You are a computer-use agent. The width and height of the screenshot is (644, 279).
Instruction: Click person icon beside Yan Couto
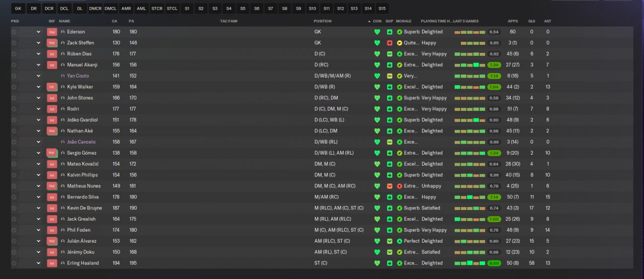pyautogui.click(x=63, y=76)
